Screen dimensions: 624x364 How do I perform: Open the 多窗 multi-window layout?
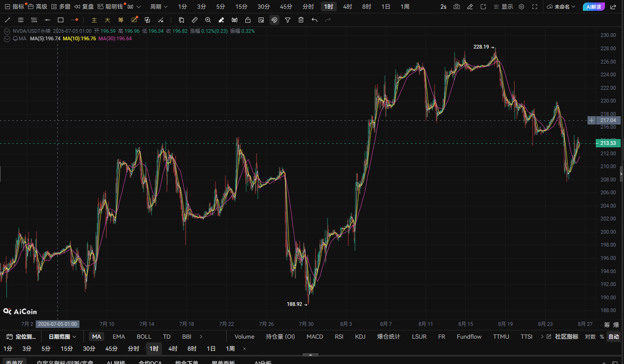point(61,7)
